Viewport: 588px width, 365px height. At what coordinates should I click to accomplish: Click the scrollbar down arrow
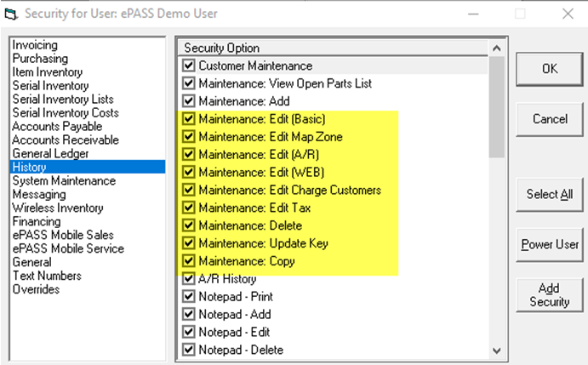click(496, 351)
